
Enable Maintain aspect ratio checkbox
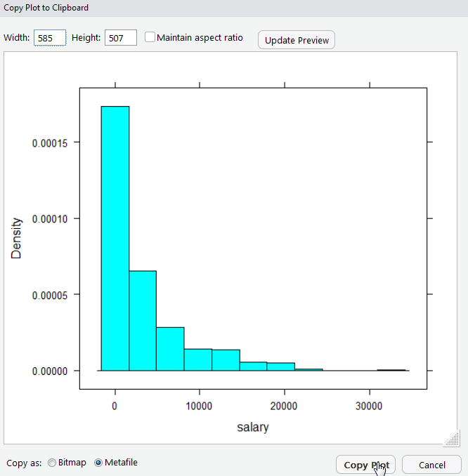[150, 37]
